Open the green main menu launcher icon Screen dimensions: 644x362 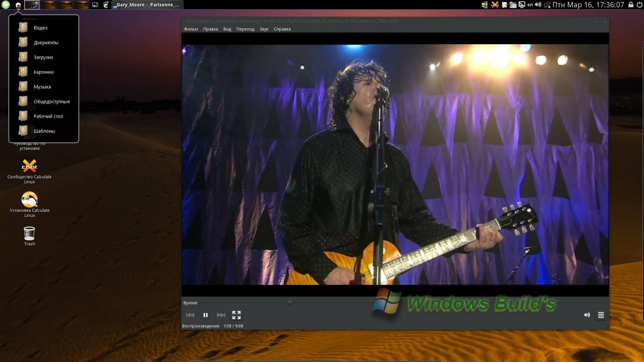6,5
